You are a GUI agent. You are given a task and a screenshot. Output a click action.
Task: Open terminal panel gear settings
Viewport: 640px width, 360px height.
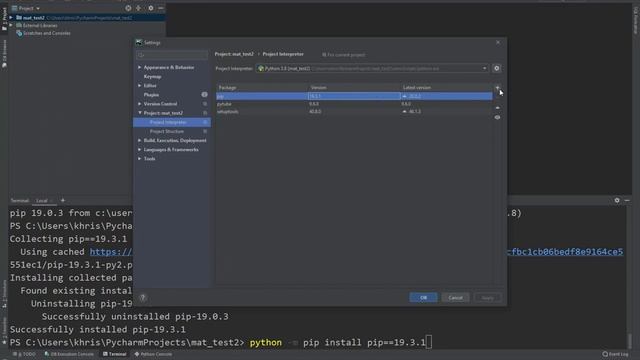(x=617, y=200)
